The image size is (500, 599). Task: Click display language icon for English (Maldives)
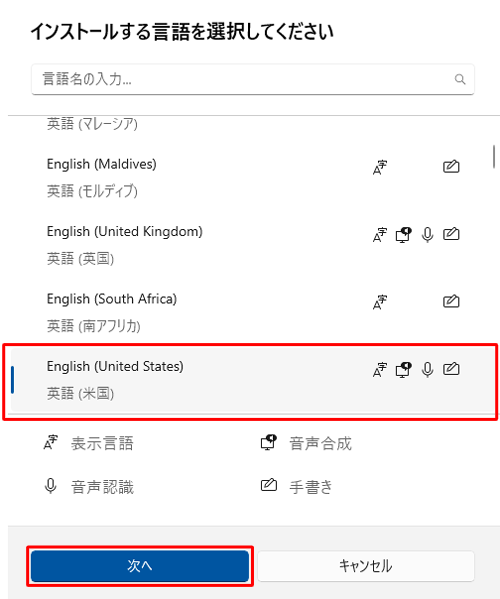pyautogui.click(x=380, y=167)
